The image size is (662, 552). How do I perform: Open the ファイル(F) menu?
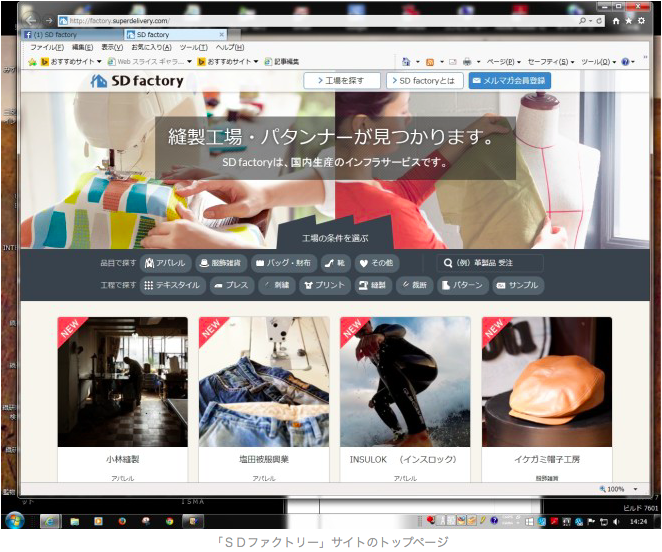click(46, 47)
